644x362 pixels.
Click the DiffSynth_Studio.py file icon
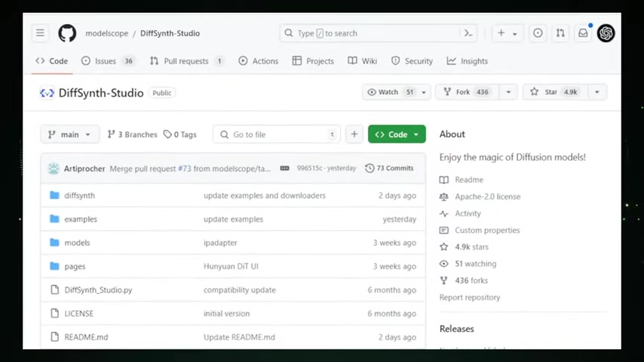tap(54, 290)
